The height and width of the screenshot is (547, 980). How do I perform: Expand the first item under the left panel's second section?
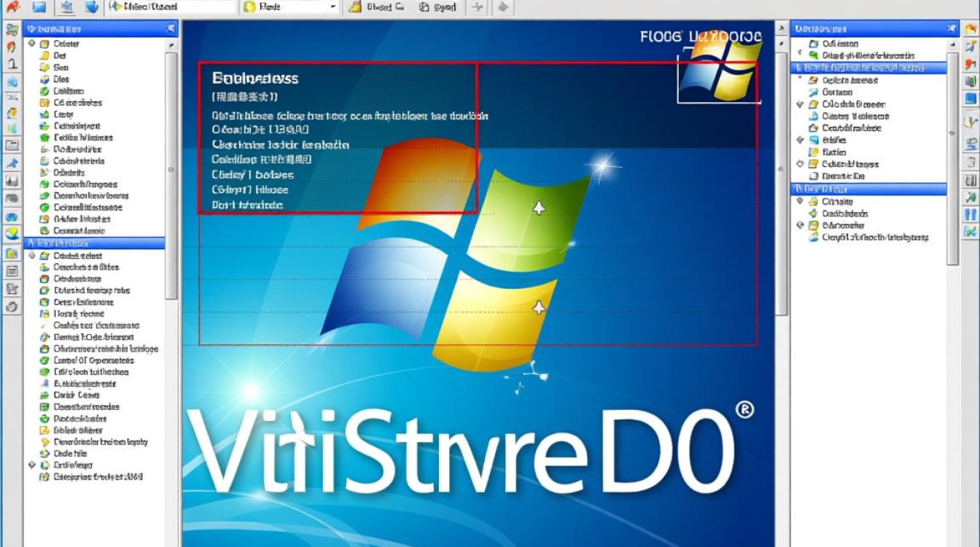click(32, 256)
